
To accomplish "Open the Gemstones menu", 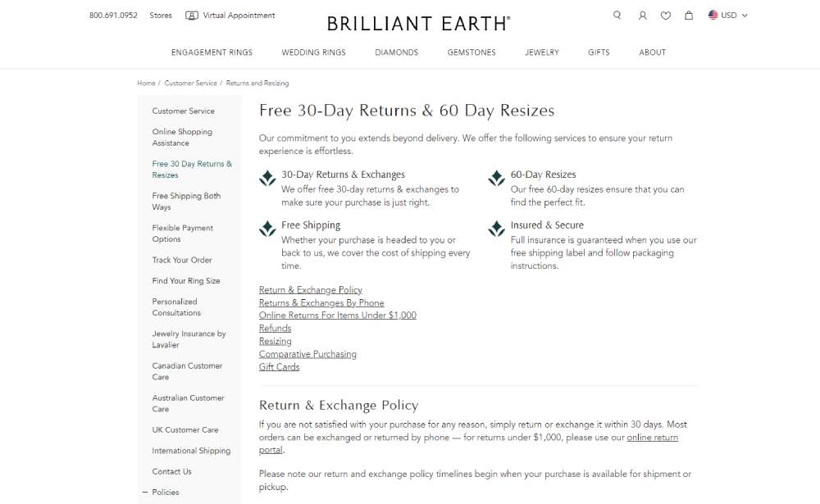I will pos(471,52).
